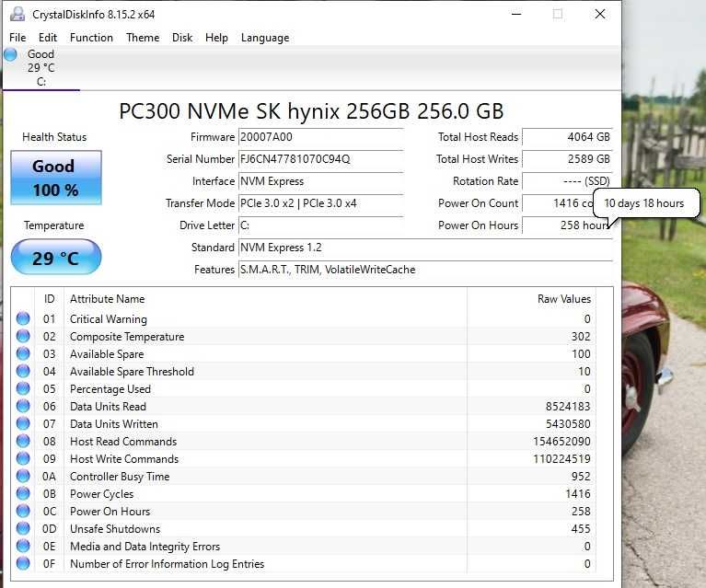The height and width of the screenshot is (588, 706).
Task: Click the drive title PC300 NVMe SK hynix
Action: tap(311, 110)
